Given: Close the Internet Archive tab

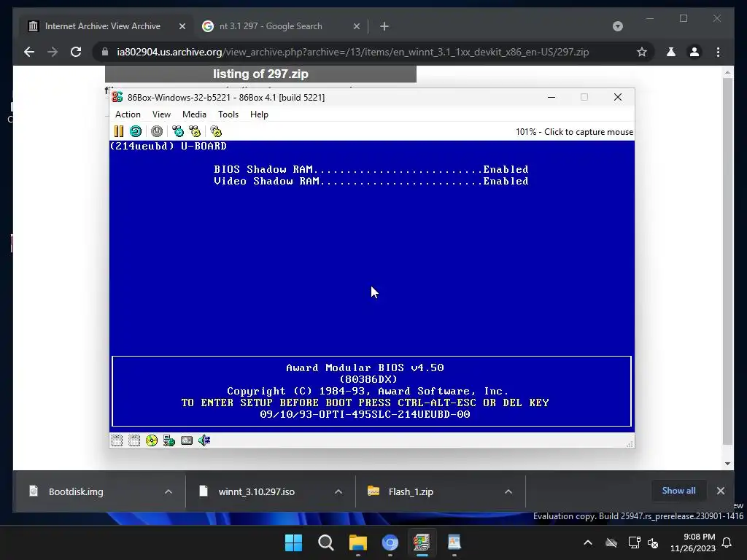Looking at the screenshot, I should pos(182,27).
